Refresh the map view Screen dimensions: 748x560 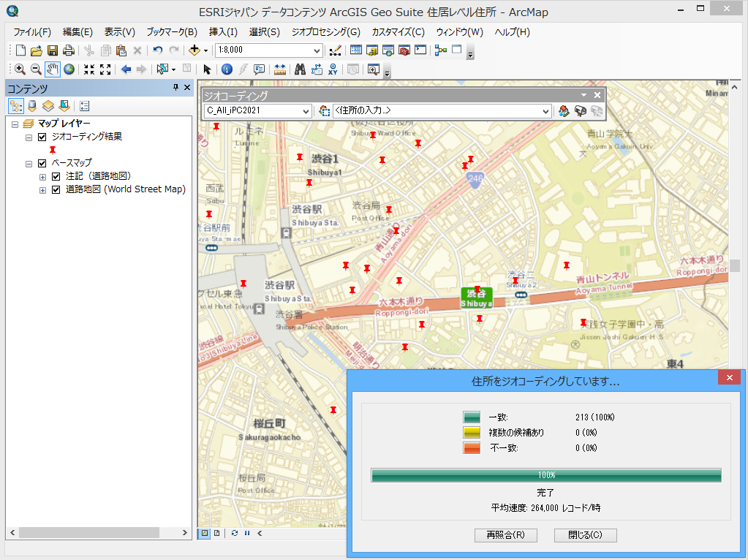(234, 533)
